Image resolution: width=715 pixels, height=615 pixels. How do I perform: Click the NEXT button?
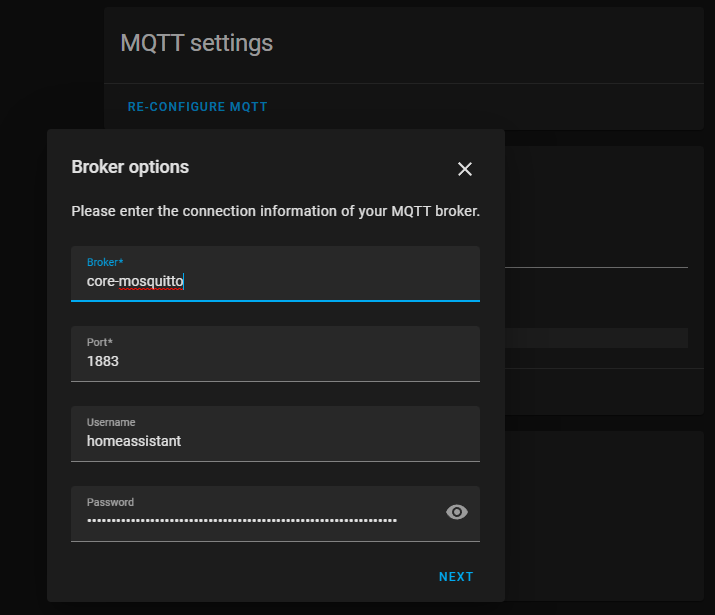[x=456, y=577]
